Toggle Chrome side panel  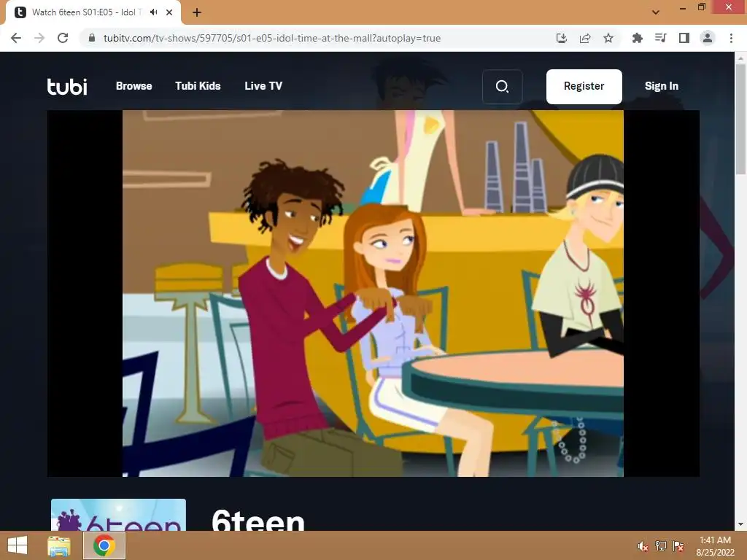coord(684,38)
